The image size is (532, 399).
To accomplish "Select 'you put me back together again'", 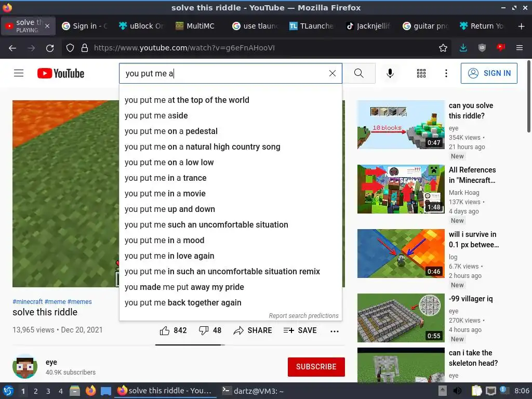I will coord(231,303).
